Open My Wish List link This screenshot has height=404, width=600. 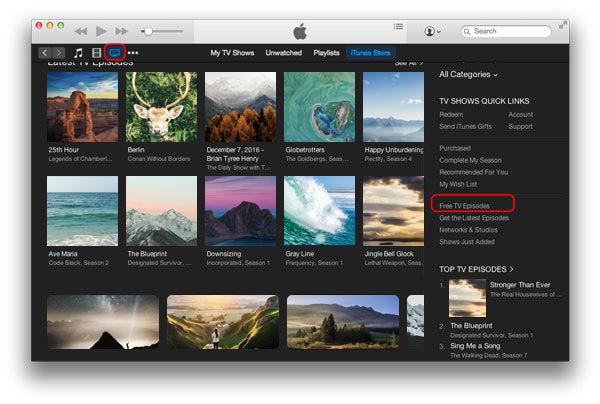[x=458, y=184]
